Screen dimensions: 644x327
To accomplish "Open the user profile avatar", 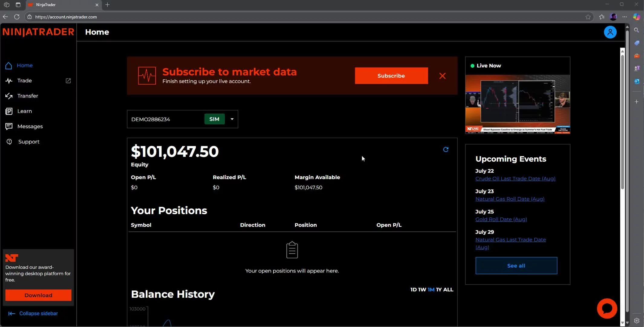I will coord(610,32).
